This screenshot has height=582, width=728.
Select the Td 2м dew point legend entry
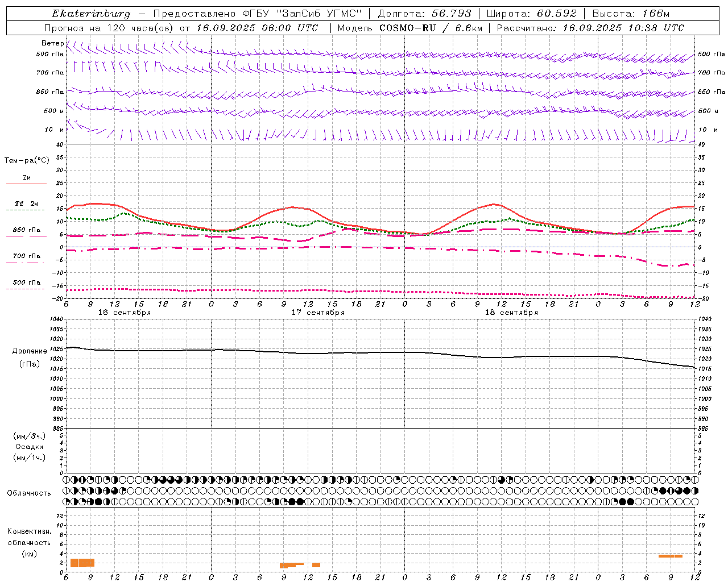click(x=27, y=203)
